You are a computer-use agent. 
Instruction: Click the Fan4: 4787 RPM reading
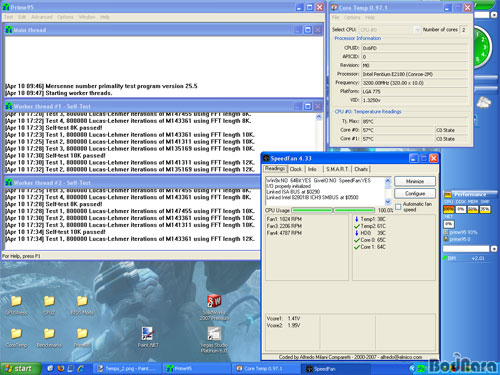pyautogui.click(x=284, y=233)
